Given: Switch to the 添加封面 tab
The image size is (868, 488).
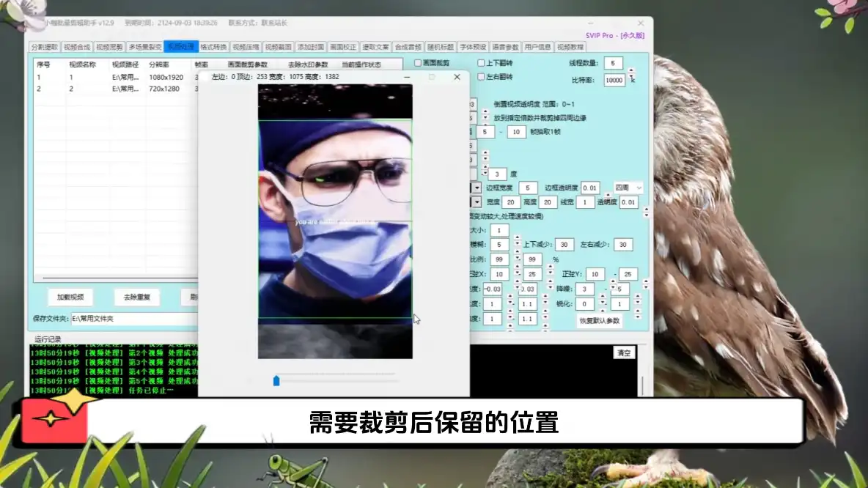Looking at the screenshot, I should pos(311,47).
